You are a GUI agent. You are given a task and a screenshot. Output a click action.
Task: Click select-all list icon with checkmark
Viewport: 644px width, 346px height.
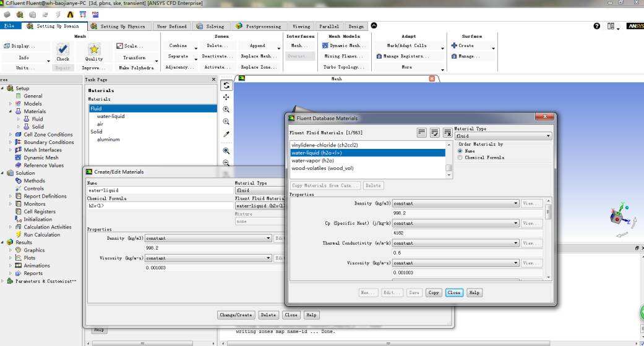(434, 133)
